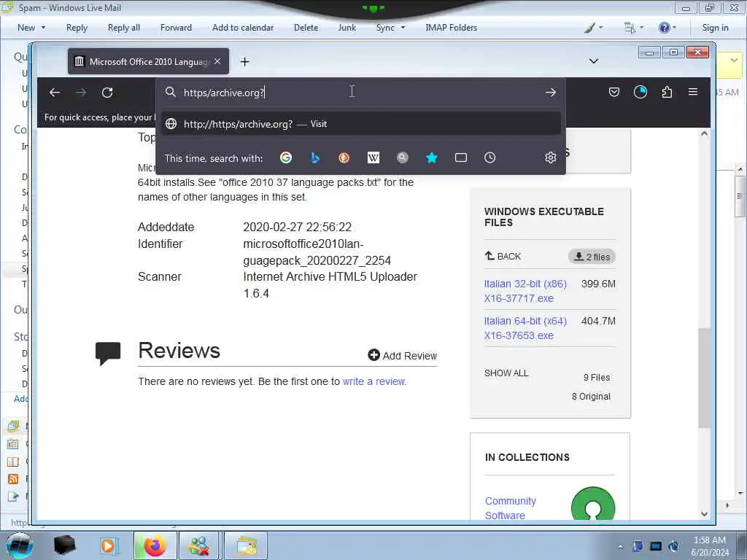Click Junk in Windows Live Mail toolbar

point(347,28)
